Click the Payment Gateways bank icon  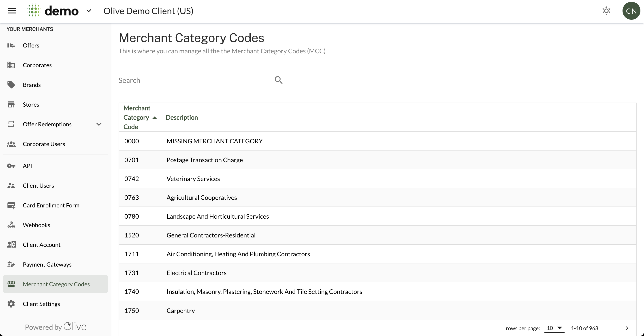[11, 264]
